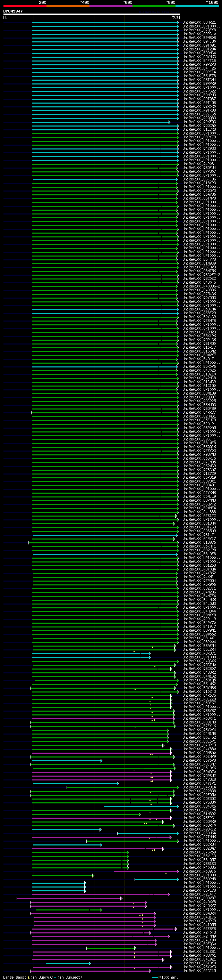The height and width of the screenshot is (980, 222).
Task: Select hit label UniRef100_Q9W552
Action: (x=199, y=634)
